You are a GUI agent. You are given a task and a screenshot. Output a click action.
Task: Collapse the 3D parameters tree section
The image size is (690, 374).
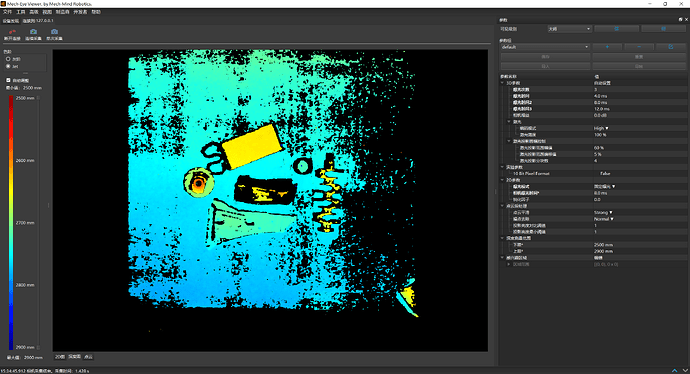[x=503, y=83]
